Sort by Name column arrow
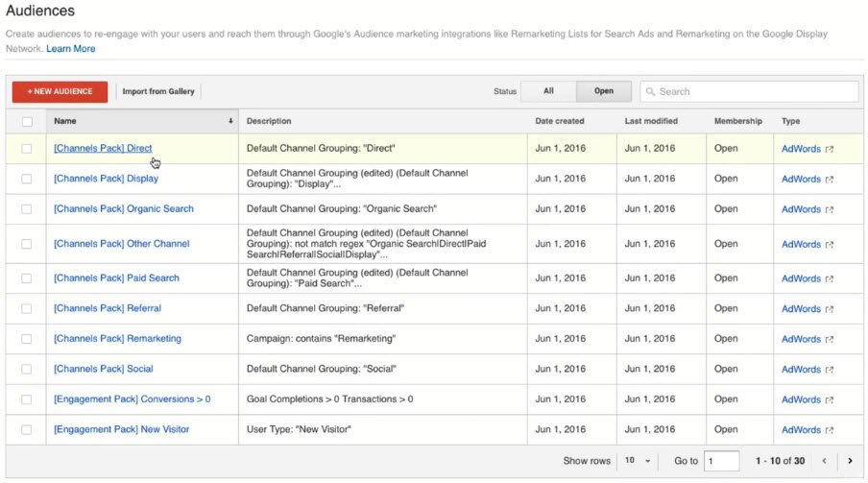 230,122
